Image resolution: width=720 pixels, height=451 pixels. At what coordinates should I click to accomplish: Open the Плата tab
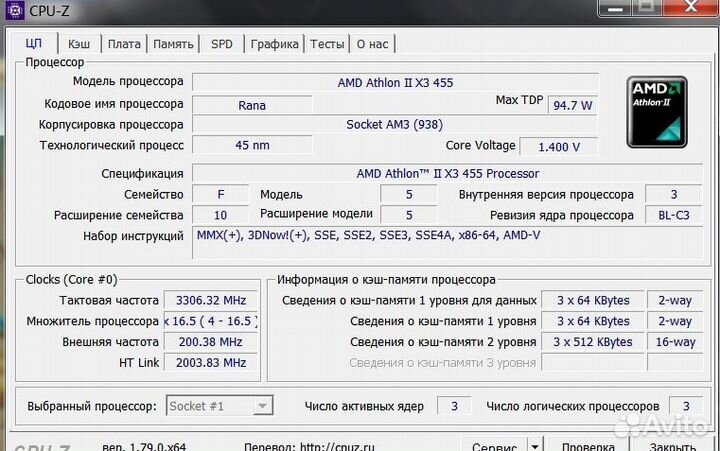pyautogui.click(x=124, y=44)
